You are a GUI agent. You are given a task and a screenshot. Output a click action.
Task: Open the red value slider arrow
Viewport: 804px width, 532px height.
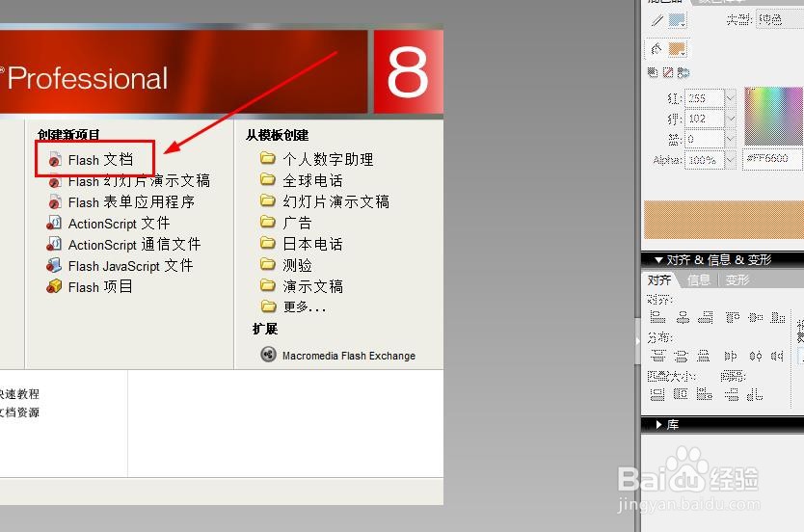click(x=731, y=98)
